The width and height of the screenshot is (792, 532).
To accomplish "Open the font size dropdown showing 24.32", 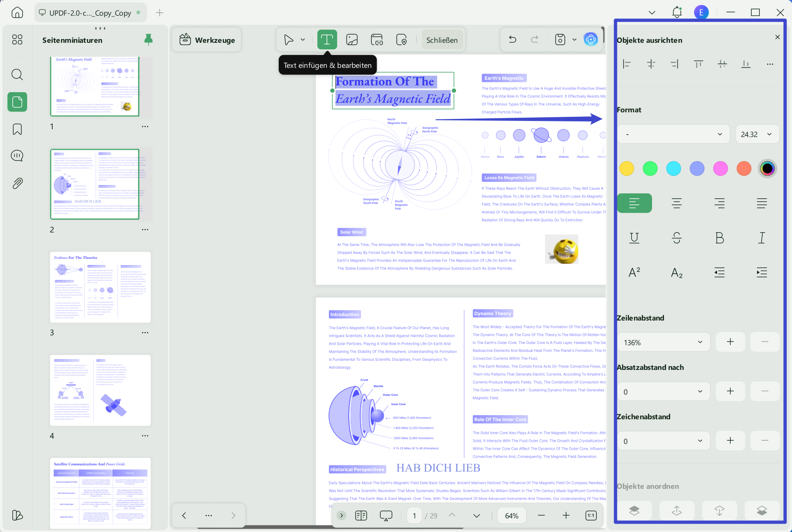I will coord(757,134).
